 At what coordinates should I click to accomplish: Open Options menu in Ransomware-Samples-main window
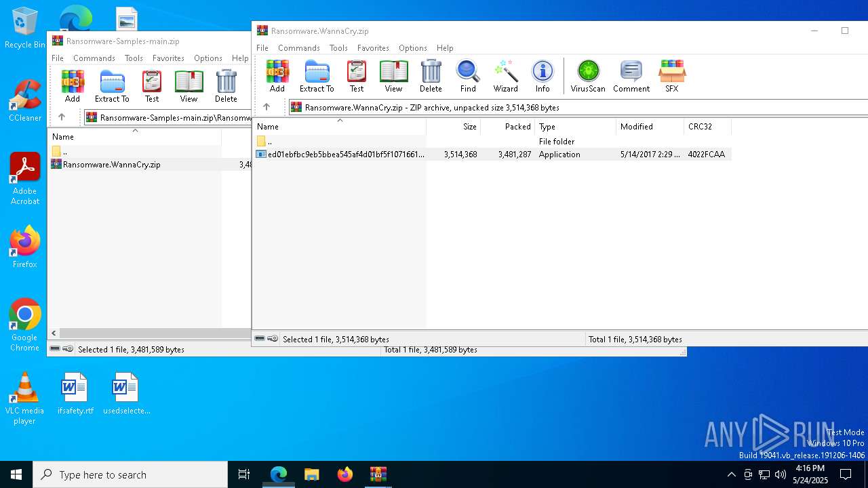tap(208, 58)
